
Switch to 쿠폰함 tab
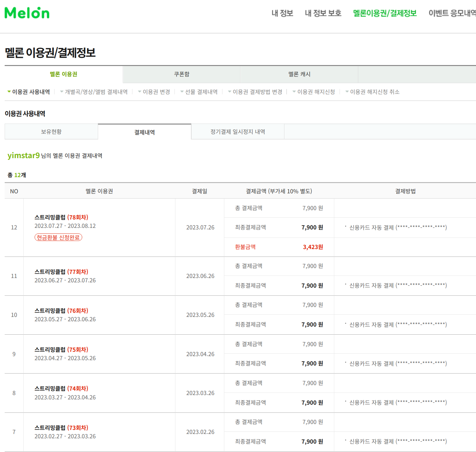click(182, 74)
